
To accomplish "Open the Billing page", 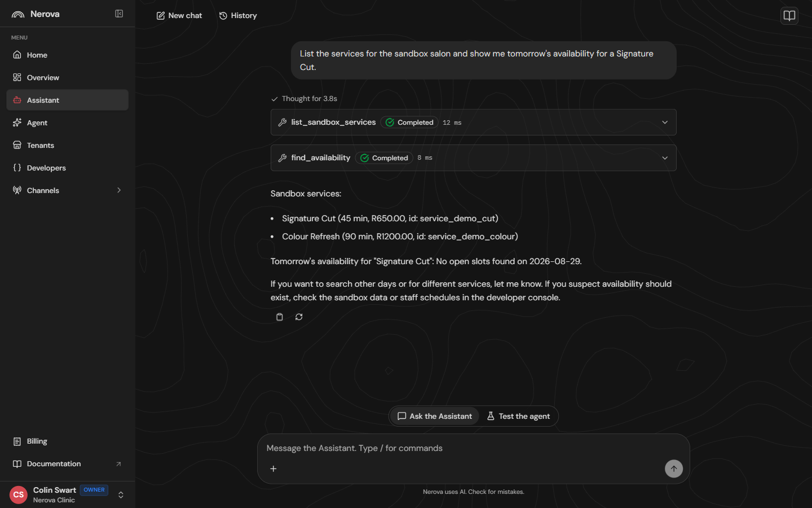I will (68, 441).
